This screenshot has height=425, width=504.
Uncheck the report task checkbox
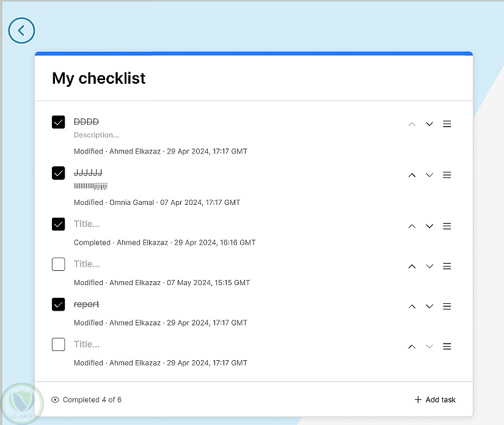click(59, 305)
